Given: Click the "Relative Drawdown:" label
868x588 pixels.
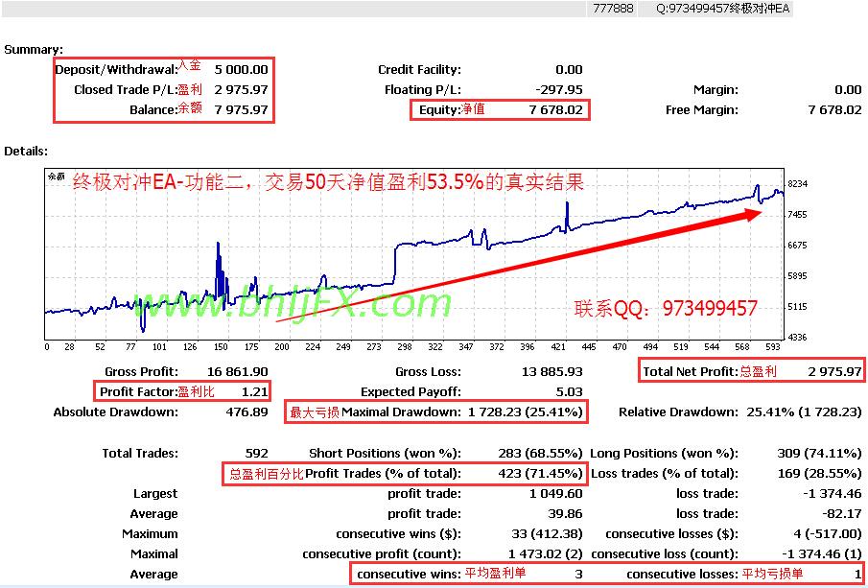Looking at the screenshot, I should click(x=679, y=412).
